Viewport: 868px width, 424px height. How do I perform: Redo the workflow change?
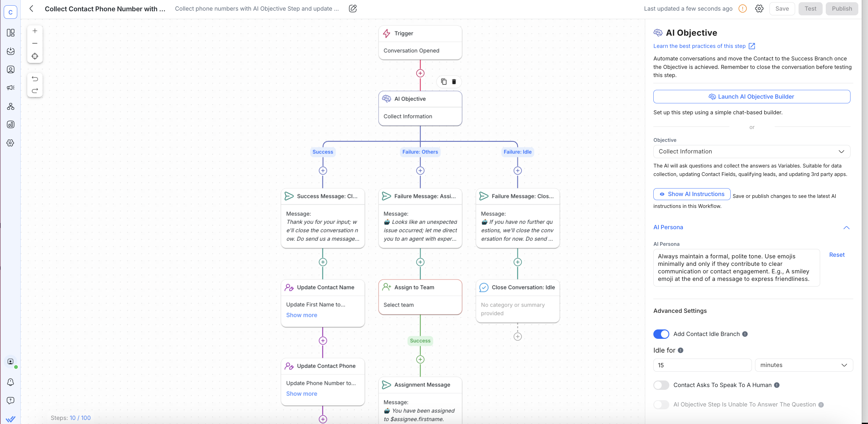click(35, 91)
